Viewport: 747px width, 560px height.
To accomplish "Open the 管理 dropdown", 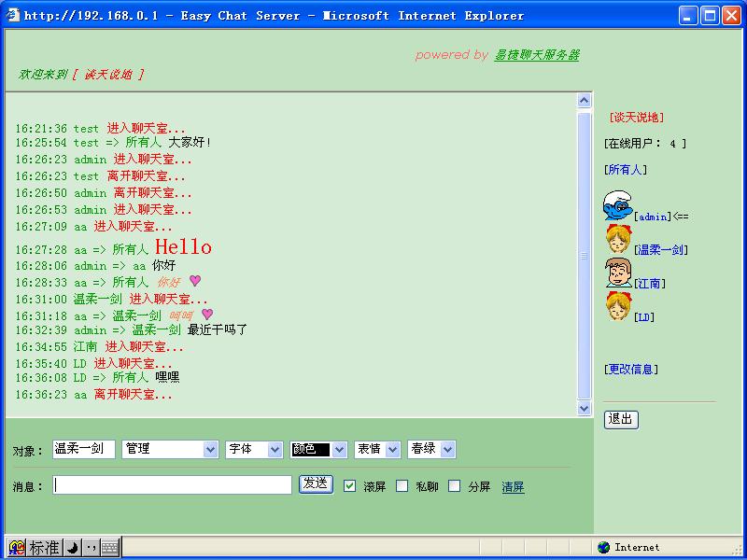I will [x=170, y=449].
